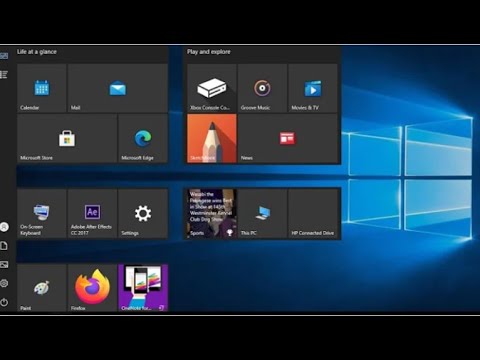Open the OneNote tile
The width and height of the screenshot is (480, 360).
coord(143,288)
